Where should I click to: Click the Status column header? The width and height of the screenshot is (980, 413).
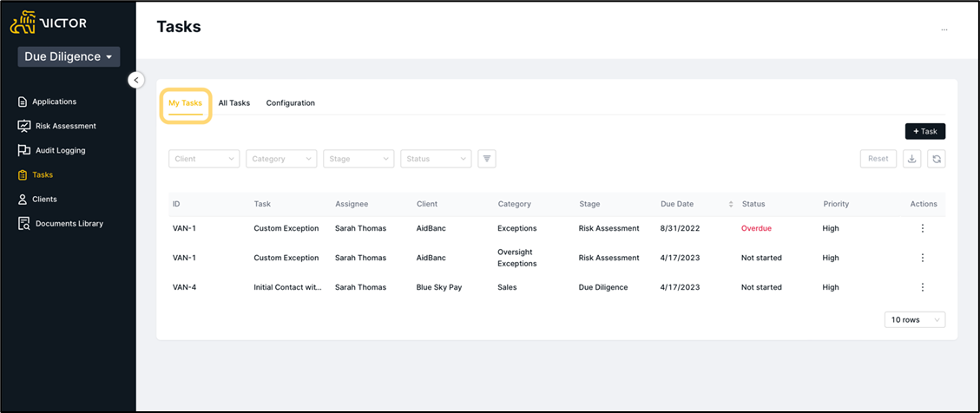[753, 204]
